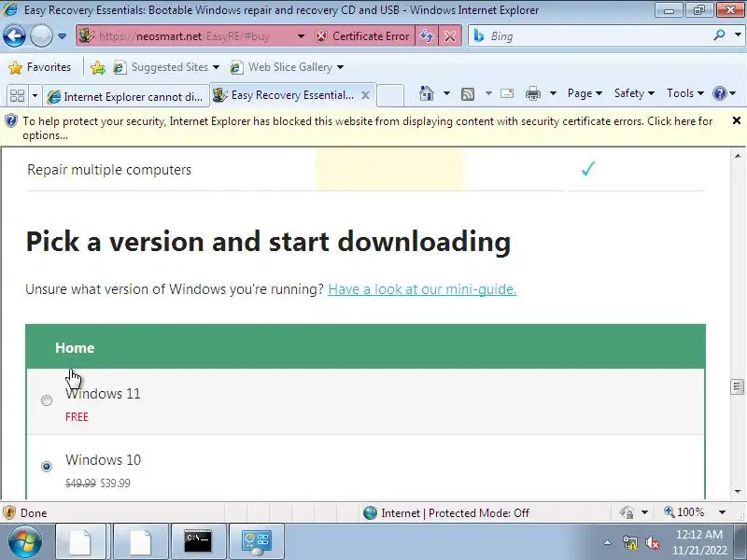Open the search provider dropdown arrow
Image resolution: width=747 pixels, height=560 pixels.
[738, 35]
